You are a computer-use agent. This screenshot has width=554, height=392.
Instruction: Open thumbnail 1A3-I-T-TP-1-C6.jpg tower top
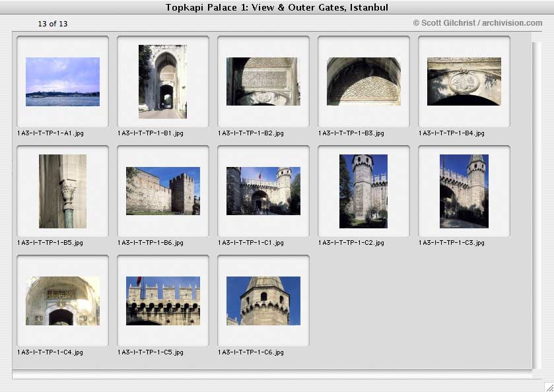tap(263, 301)
